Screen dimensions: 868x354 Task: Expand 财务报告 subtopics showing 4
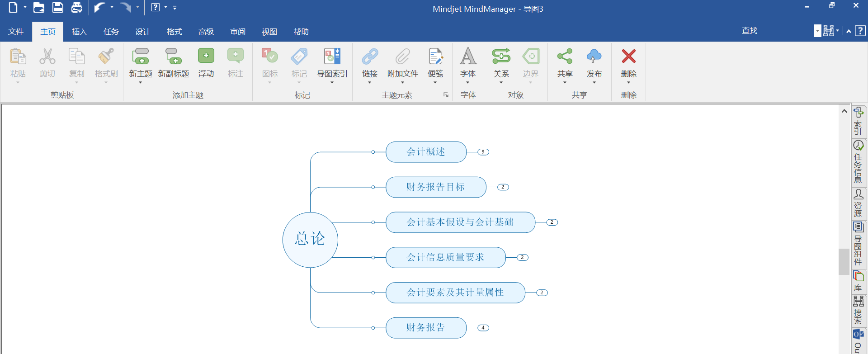click(483, 328)
